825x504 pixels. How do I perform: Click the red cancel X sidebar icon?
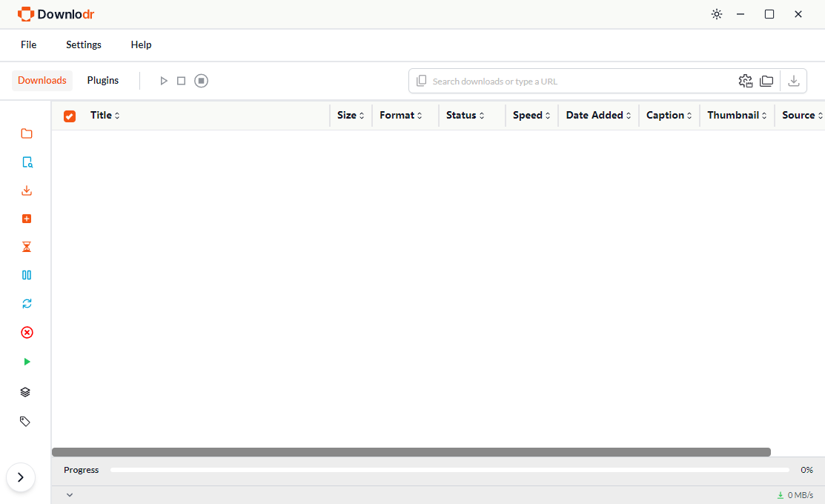pyautogui.click(x=27, y=333)
